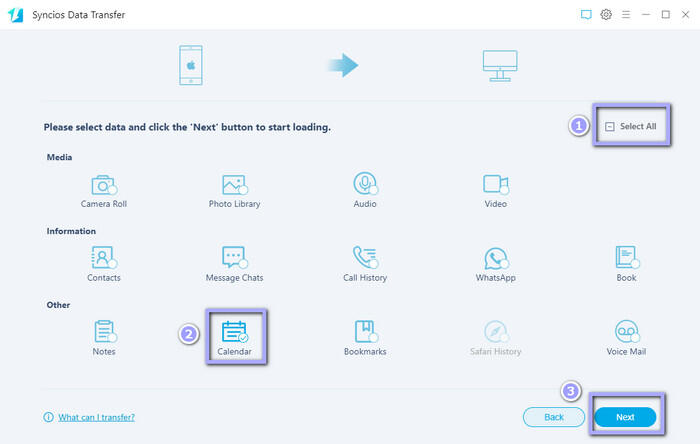Select the Call History icon

point(365,258)
